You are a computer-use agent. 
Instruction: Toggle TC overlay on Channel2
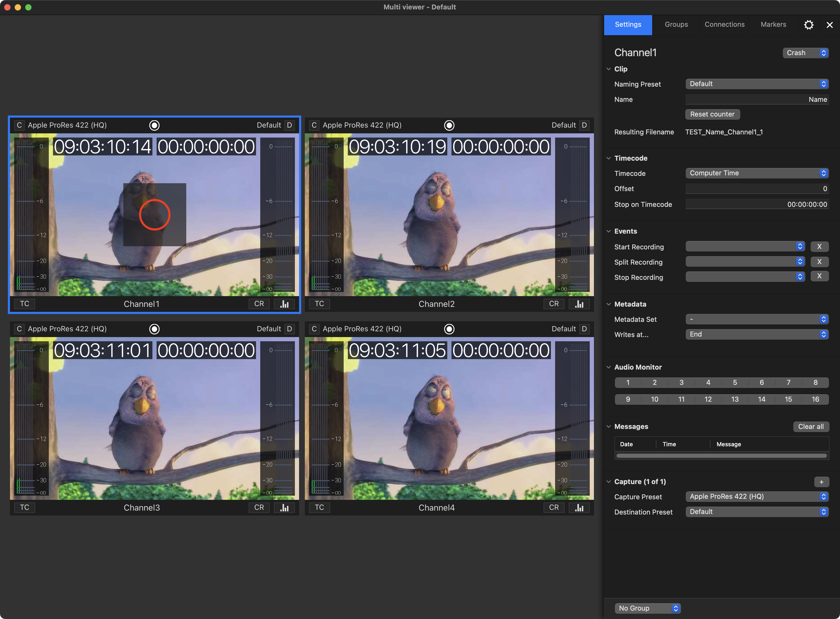coord(320,304)
